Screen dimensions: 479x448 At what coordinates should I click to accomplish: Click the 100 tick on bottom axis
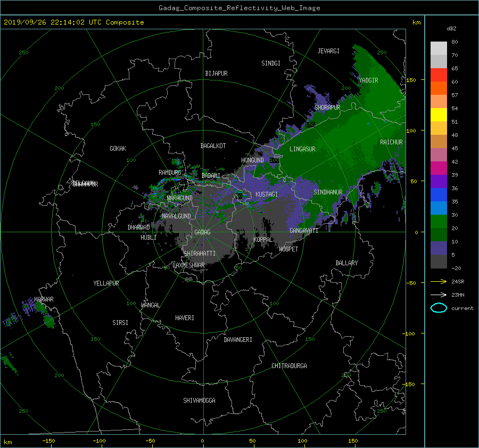(302, 441)
